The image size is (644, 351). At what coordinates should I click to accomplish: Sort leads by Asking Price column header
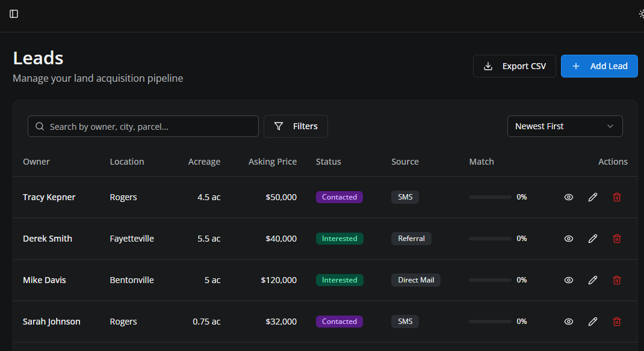tap(272, 161)
